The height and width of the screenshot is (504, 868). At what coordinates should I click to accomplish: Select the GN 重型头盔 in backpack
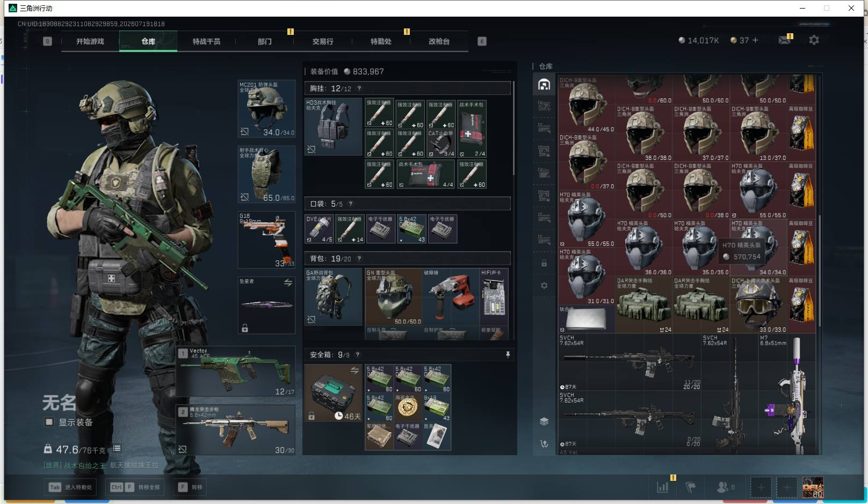[x=394, y=297]
